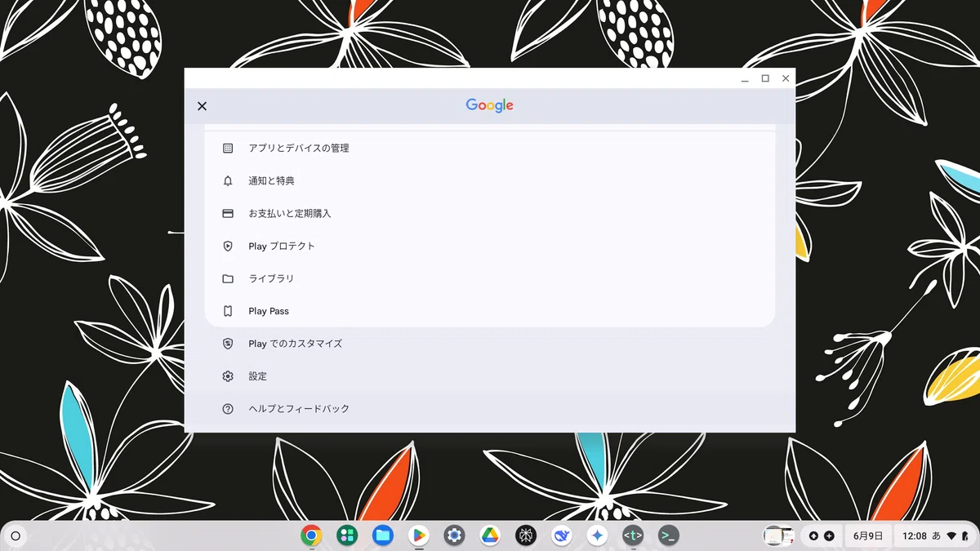This screenshot has height=551, width=980.
Task: Click the shield icon for Play プロテクト
Action: pyautogui.click(x=228, y=246)
